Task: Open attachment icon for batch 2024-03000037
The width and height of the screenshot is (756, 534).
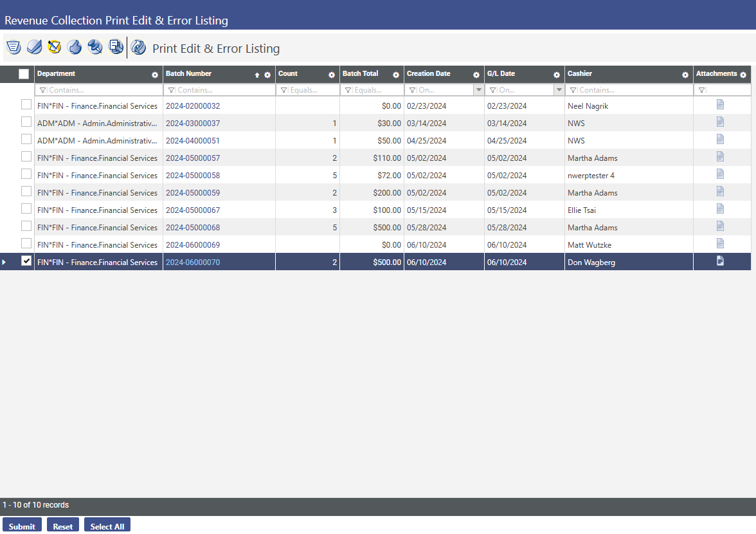Action: 720,122
